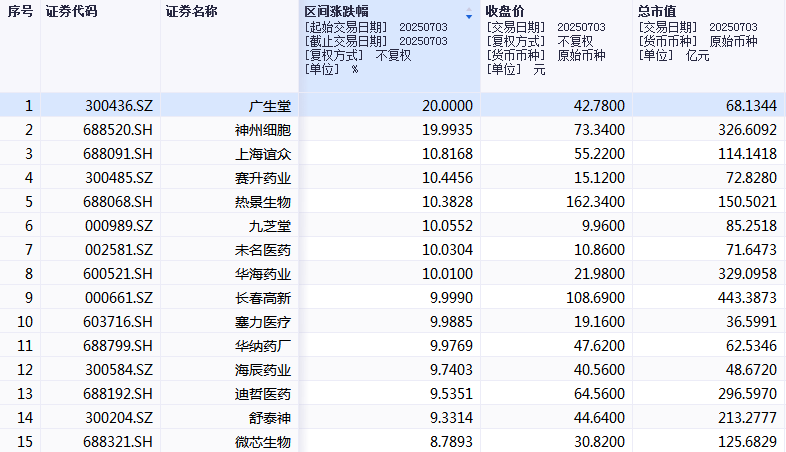Select row number 6

click(29, 226)
